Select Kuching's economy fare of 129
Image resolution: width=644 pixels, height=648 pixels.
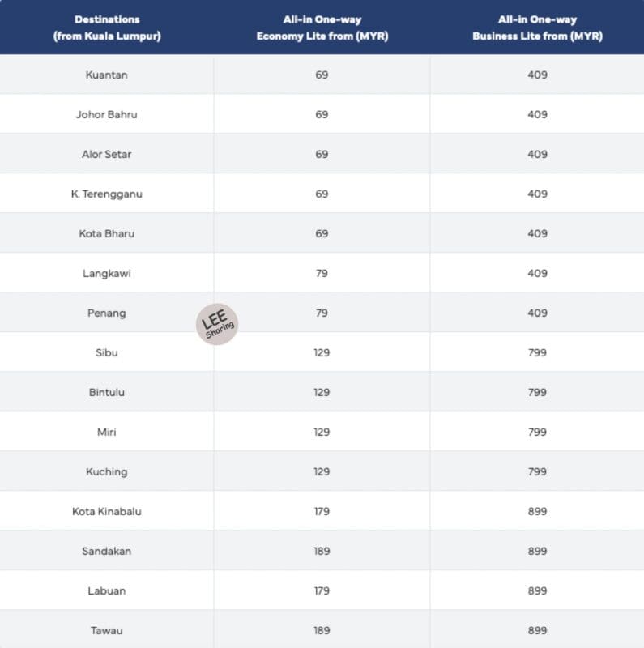322,471
